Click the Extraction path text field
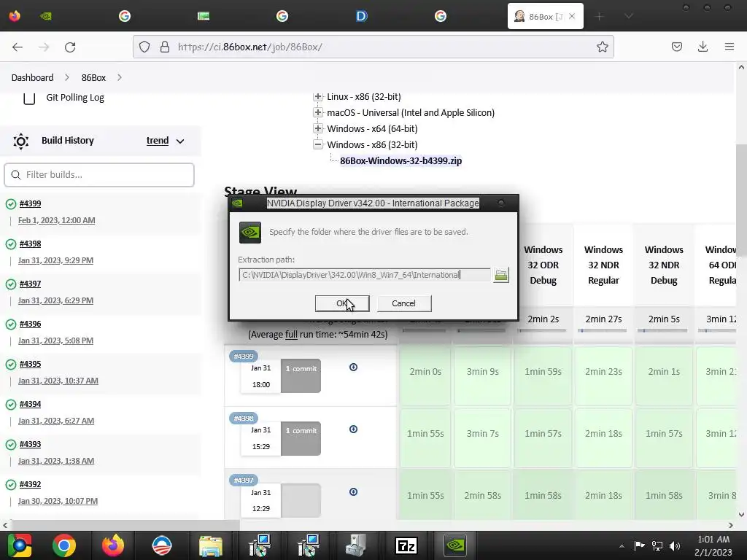The width and height of the screenshot is (747, 560). tap(365, 275)
